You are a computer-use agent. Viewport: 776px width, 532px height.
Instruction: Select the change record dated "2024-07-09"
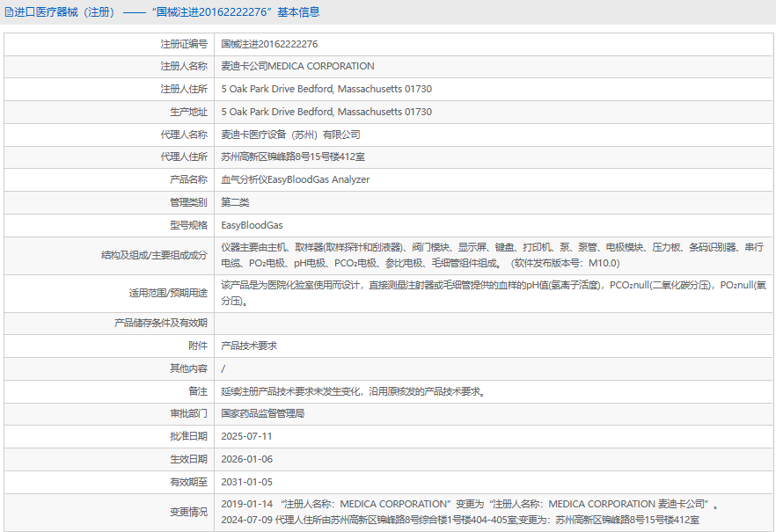460,520
